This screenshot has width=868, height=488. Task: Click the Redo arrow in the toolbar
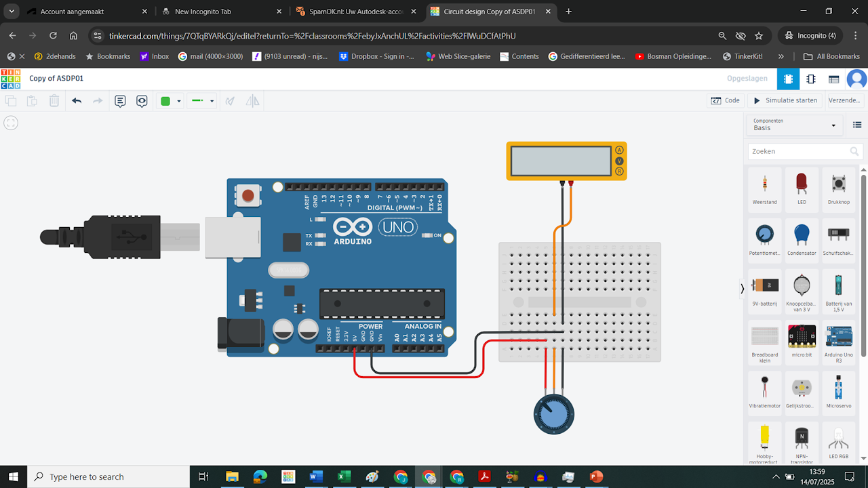98,101
